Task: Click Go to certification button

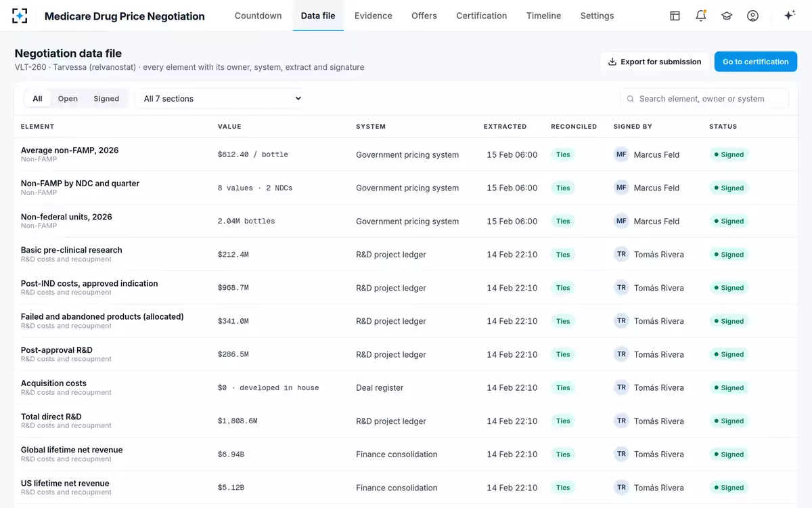Action: coord(756,62)
